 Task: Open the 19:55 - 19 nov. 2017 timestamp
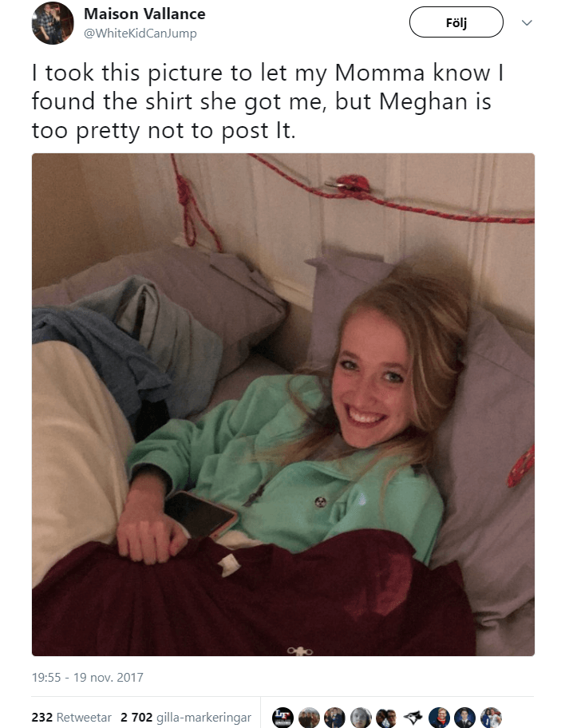click(87, 678)
